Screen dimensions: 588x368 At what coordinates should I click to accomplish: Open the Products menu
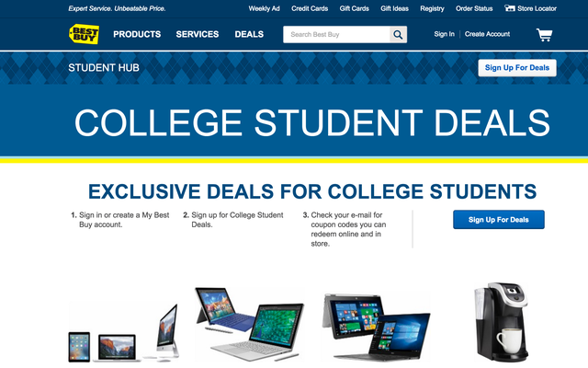point(137,35)
